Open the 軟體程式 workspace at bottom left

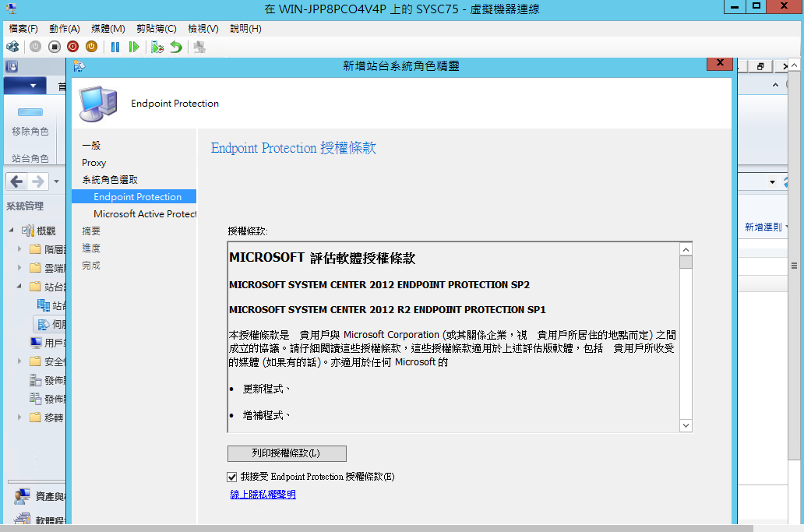[40, 520]
